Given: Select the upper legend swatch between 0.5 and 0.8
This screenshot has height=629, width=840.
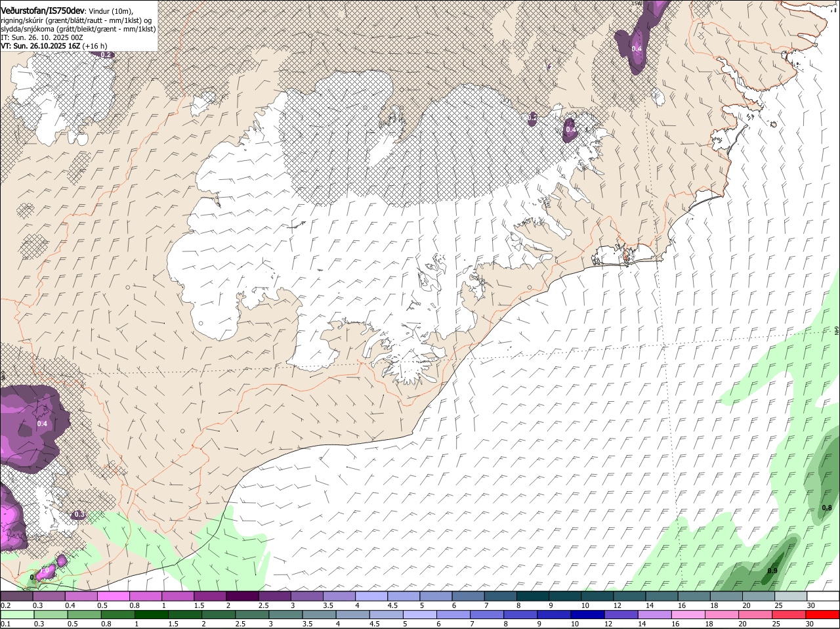Looking at the screenshot, I should (113, 596).
